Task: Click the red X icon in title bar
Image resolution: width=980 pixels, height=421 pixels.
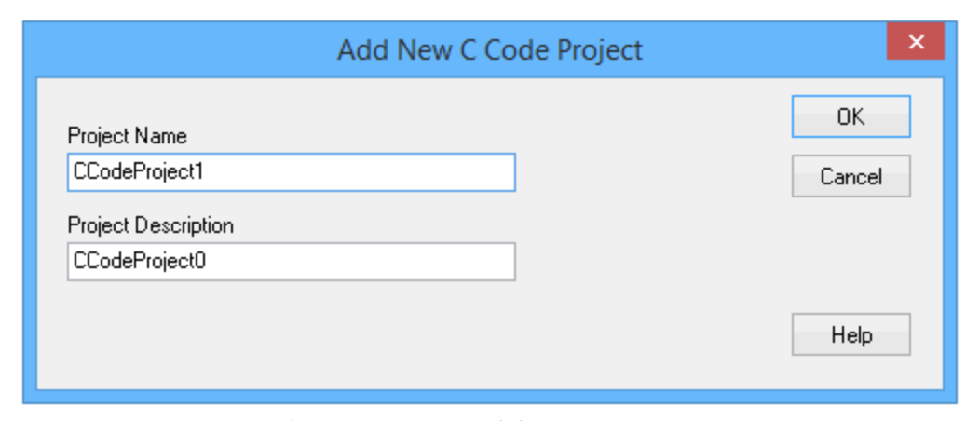Action: [x=915, y=42]
